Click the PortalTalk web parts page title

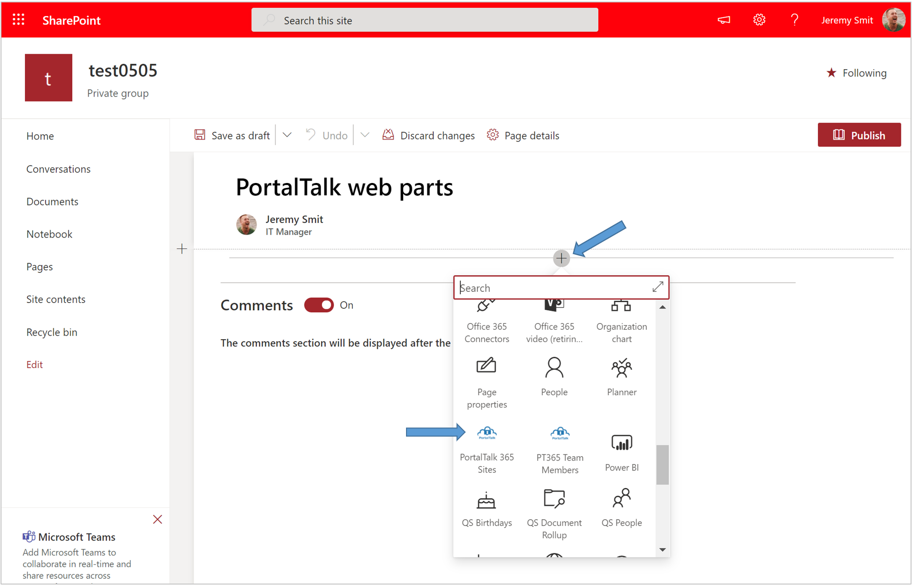(x=345, y=187)
